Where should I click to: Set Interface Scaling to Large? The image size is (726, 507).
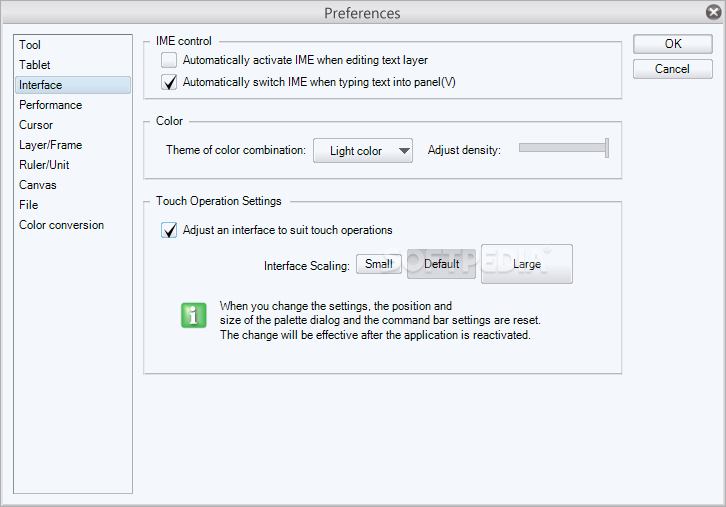coord(527,264)
